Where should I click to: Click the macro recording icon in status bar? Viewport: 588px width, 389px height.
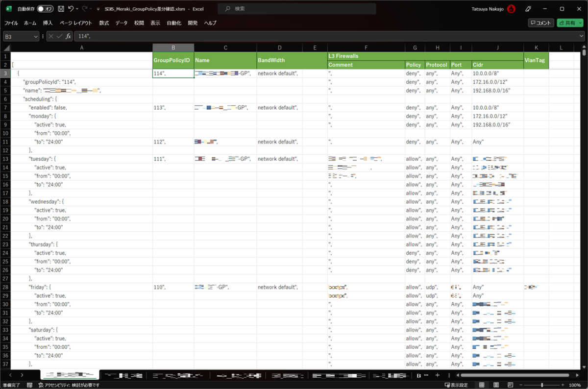click(29, 385)
